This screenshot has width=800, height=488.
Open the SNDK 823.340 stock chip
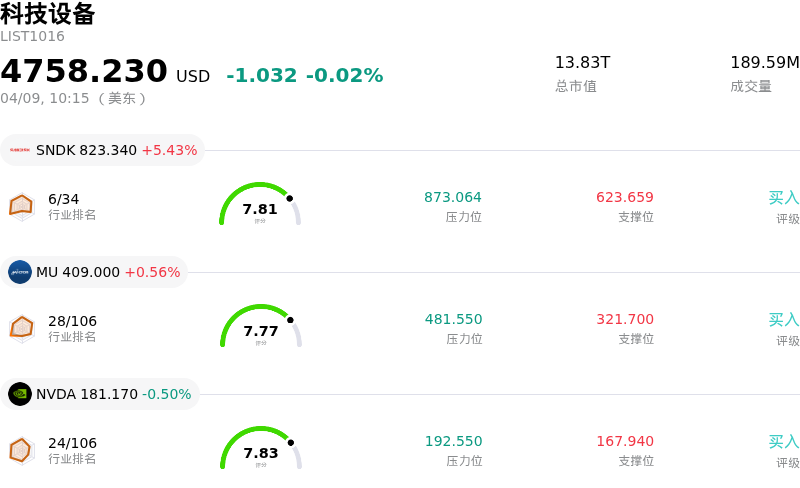click(103, 150)
